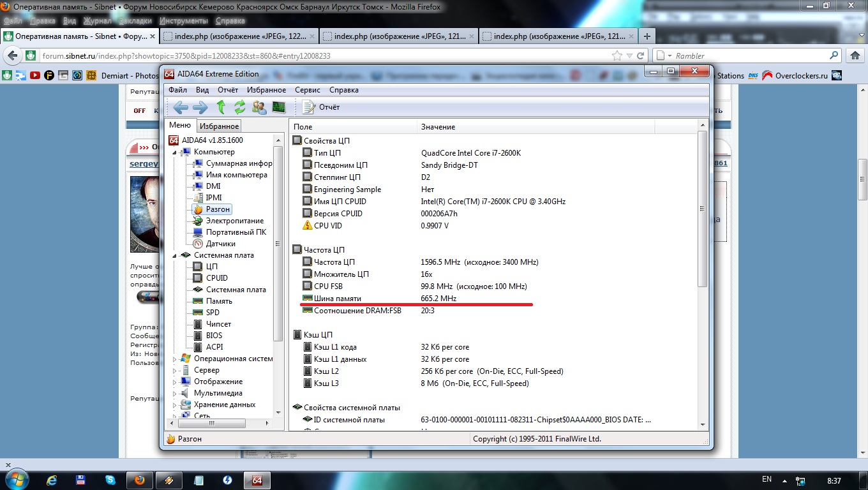Select Электропитание tree item
The width and height of the screenshot is (868, 490).
click(228, 221)
